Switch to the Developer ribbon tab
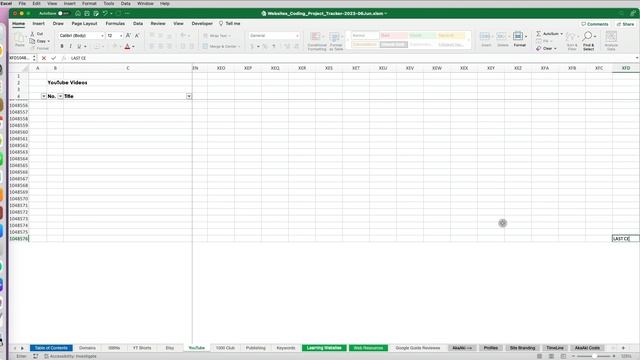Image resolution: width=640 pixels, height=360 pixels. click(202, 24)
